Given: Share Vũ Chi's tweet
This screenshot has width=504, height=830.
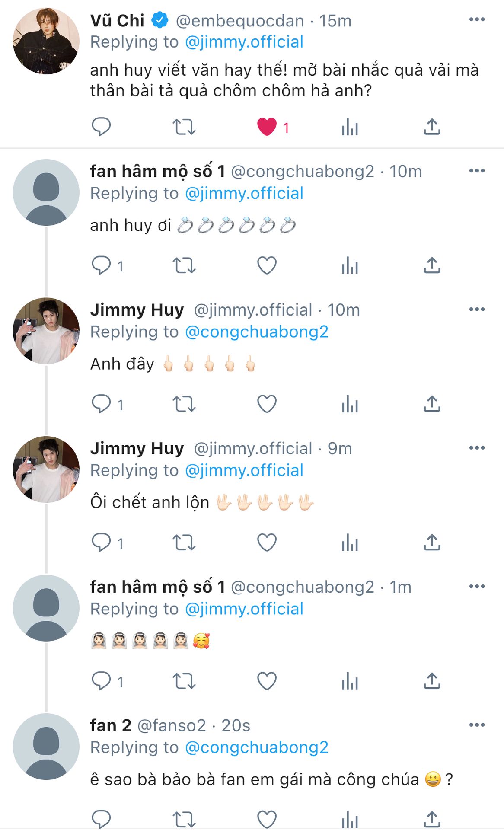Looking at the screenshot, I should coord(432,127).
